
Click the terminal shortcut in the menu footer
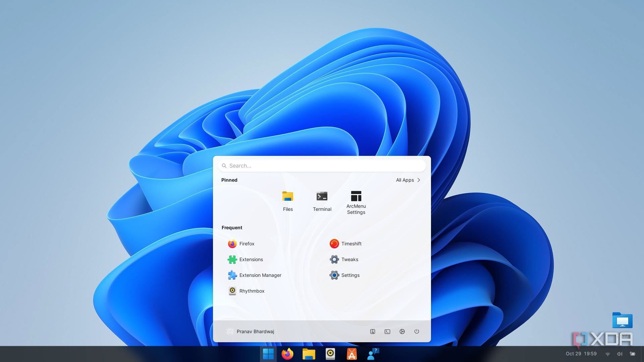(387, 331)
